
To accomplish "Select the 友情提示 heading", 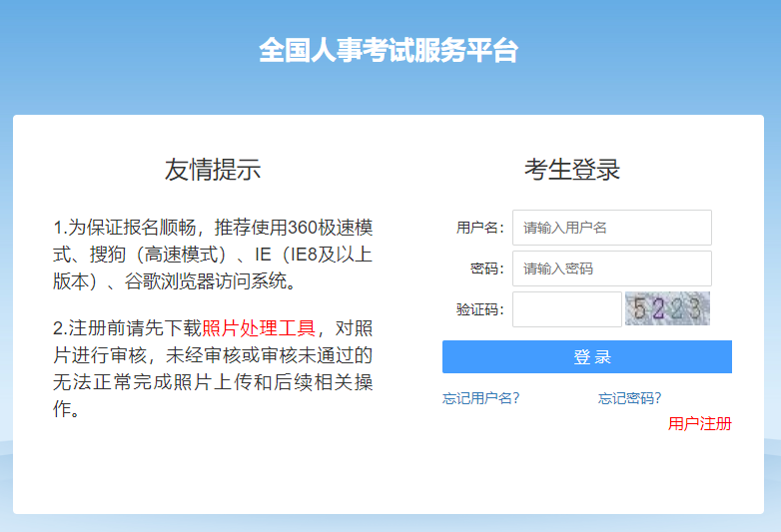I will click(x=213, y=170).
